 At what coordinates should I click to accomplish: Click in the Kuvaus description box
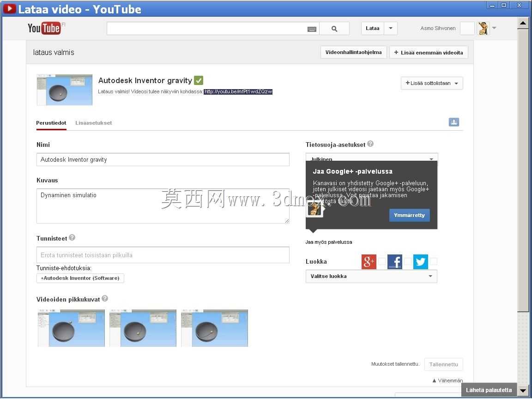tap(163, 206)
